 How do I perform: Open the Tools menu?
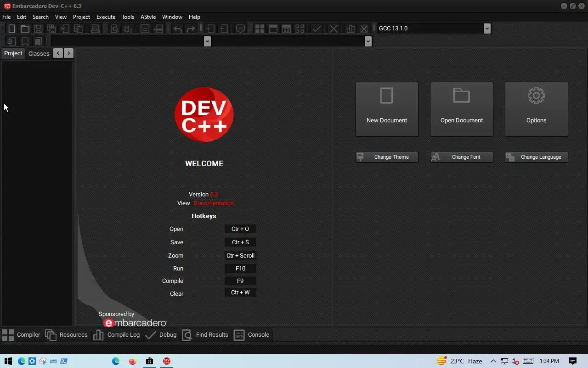(128, 17)
